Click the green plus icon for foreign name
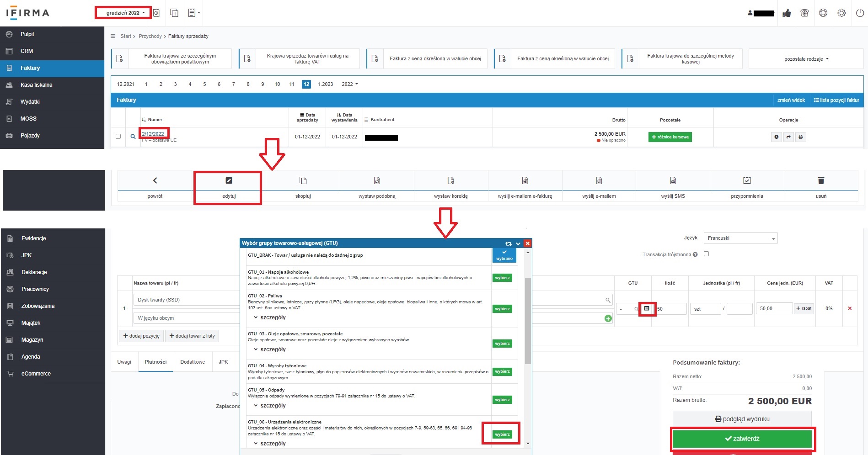 (x=608, y=318)
